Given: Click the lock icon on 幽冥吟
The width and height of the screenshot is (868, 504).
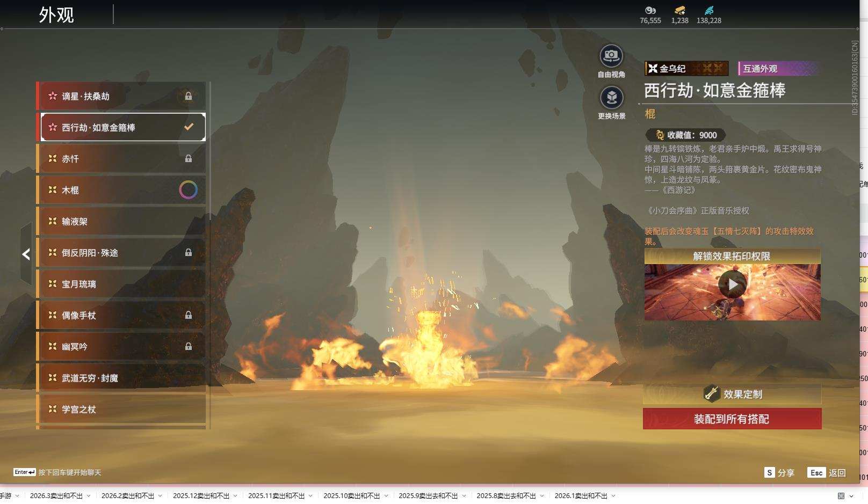Looking at the screenshot, I should click(x=189, y=347).
